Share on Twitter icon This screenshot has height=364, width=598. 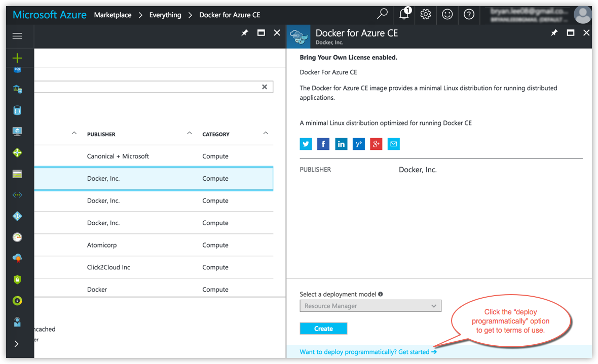click(306, 144)
